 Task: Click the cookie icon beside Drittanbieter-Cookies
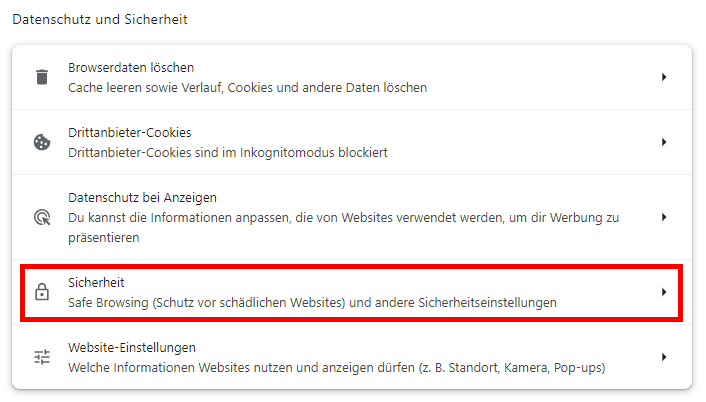coord(42,142)
